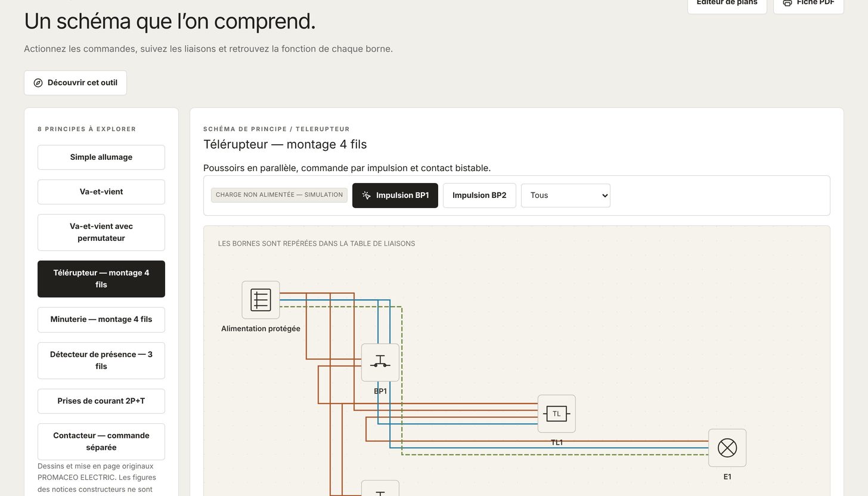Open Prises de courant 2P+T schema
The width and height of the screenshot is (868, 496).
101,401
